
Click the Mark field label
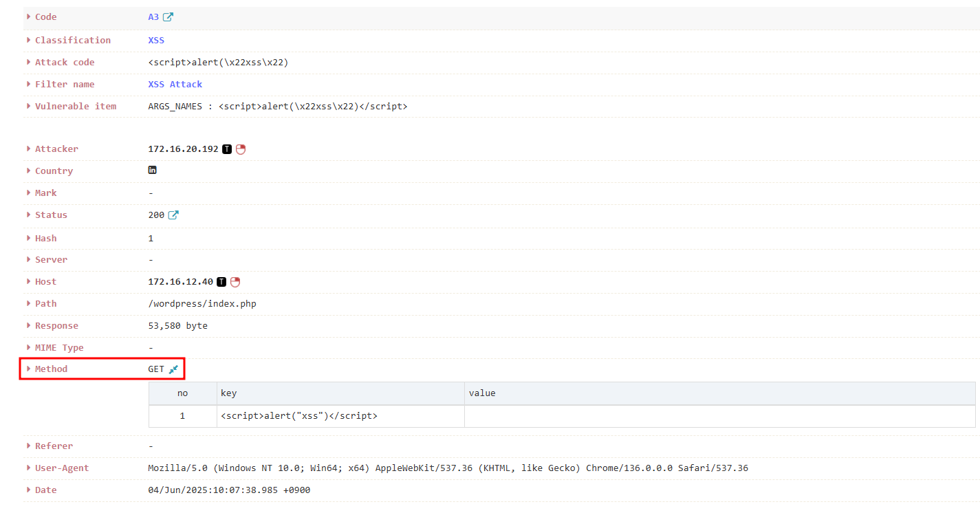pyautogui.click(x=46, y=193)
